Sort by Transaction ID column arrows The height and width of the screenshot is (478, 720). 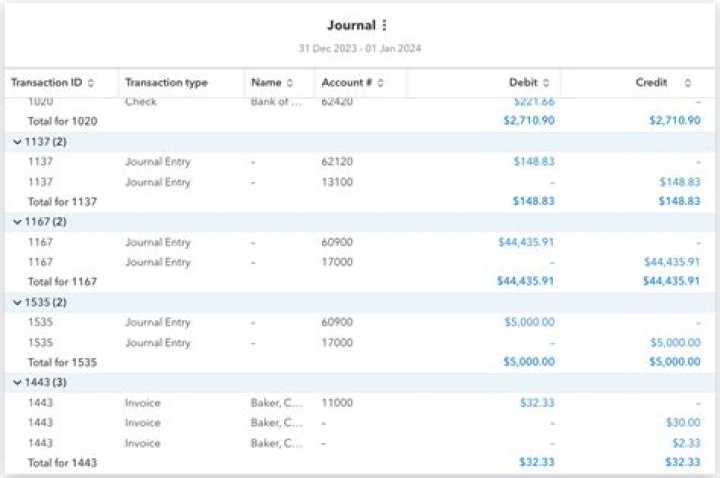91,83
